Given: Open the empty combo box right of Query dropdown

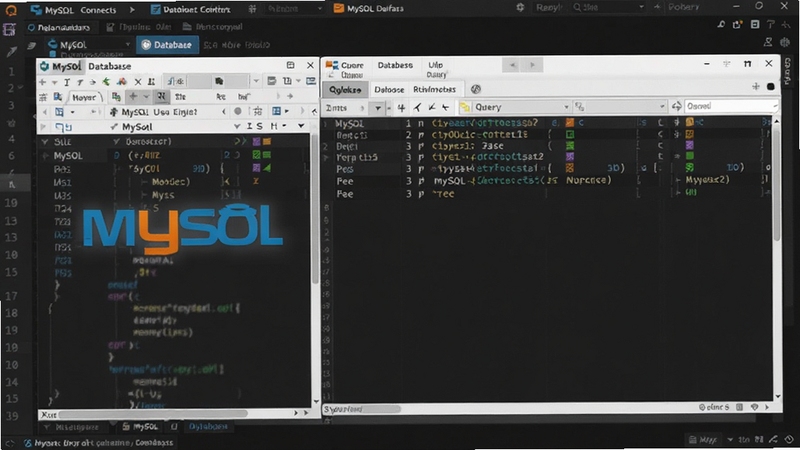Looking at the screenshot, I should click(619, 107).
